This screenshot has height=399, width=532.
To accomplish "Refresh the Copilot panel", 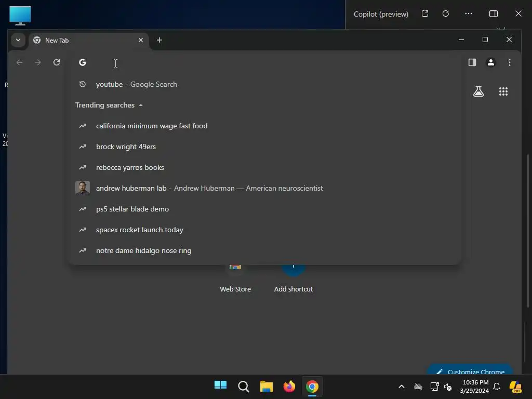I will (x=446, y=14).
